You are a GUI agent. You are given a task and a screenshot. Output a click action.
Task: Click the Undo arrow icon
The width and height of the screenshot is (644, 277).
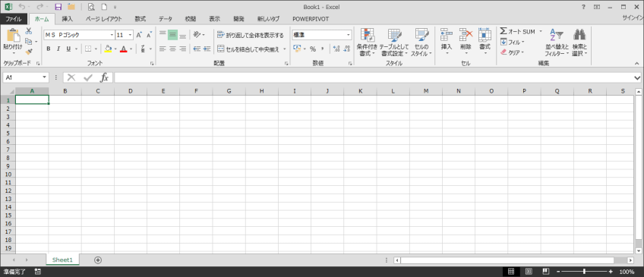[x=21, y=7]
